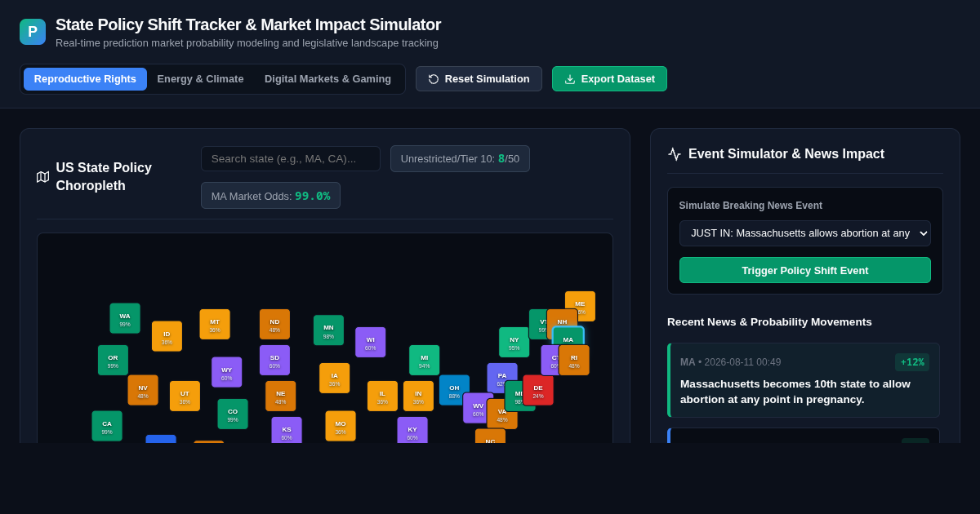980x514 pixels.
Task: Select the MO state tile
Action: click(341, 426)
